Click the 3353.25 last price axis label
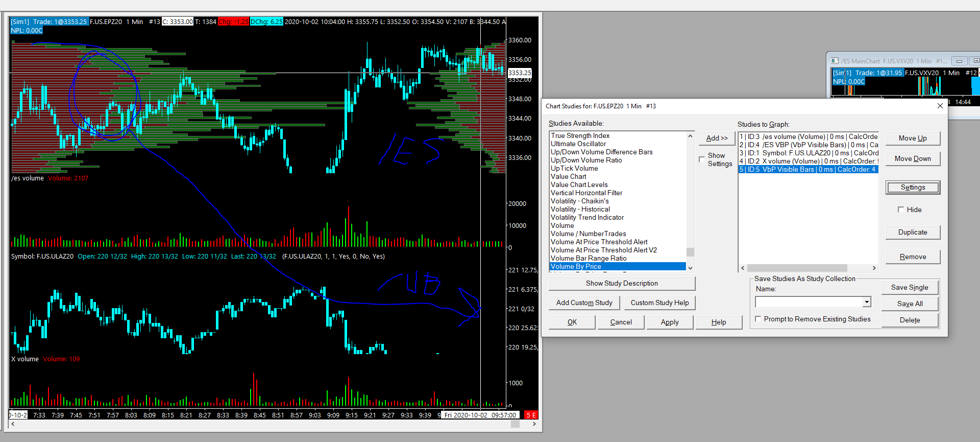This screenshot has height=442, width=980. 520,73
